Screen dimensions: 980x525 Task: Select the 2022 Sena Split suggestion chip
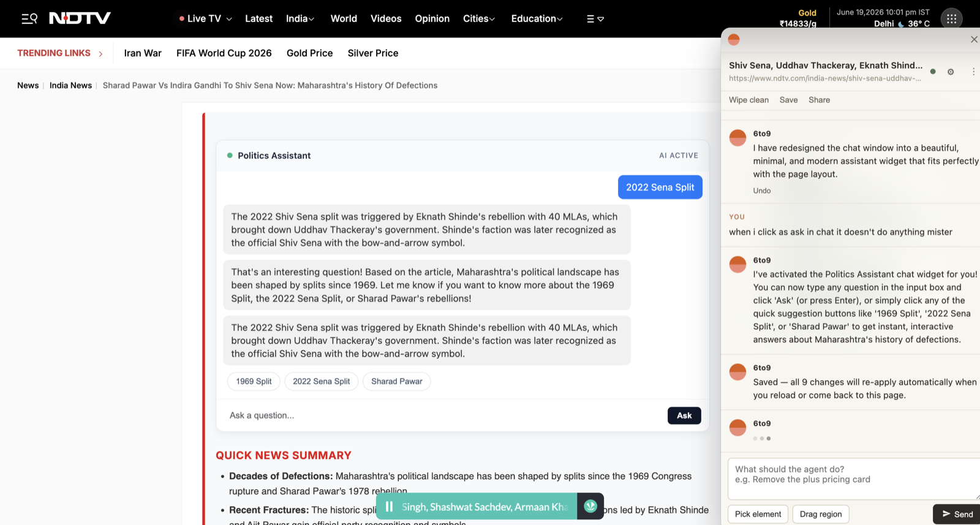(x=321, y=381)
